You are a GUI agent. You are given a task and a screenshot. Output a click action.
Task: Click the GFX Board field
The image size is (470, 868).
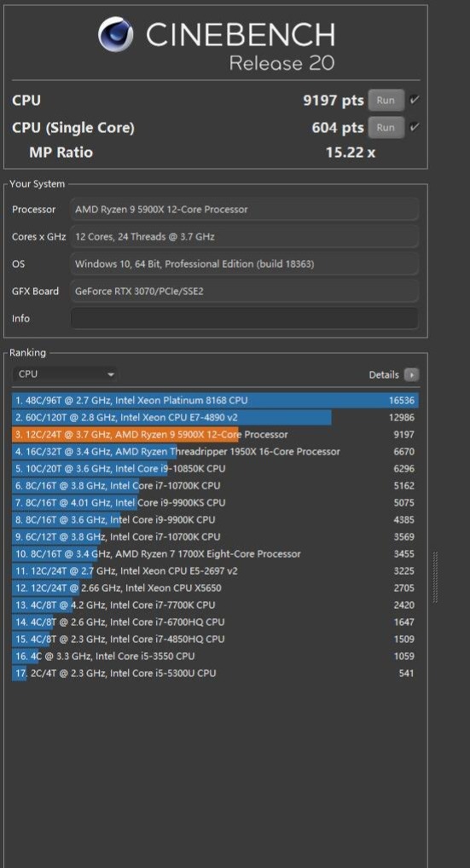tap(244, 291)
